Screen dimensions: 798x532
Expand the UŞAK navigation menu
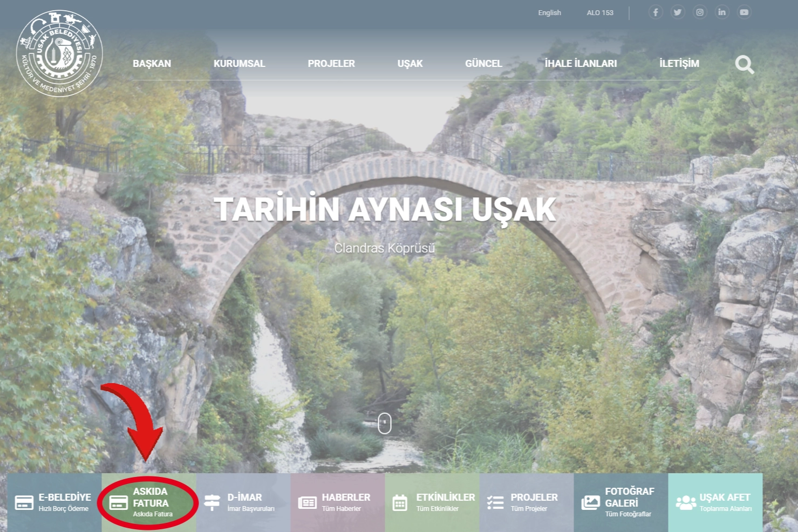410,64
